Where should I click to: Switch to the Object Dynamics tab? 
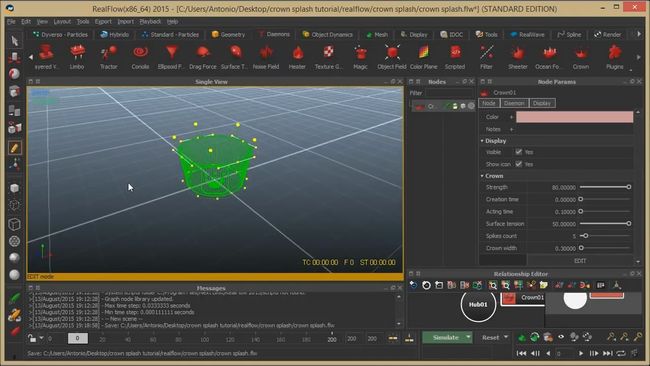327,34
